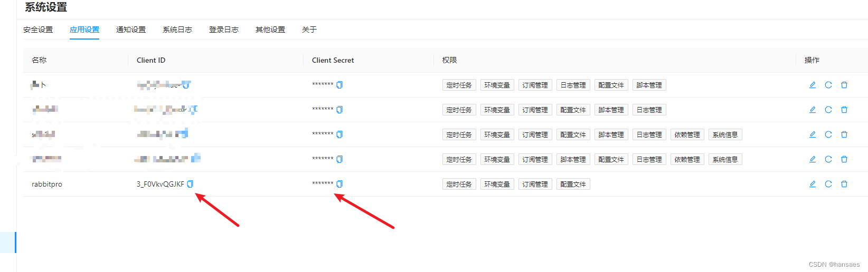Edit the third row application

(813, 134)
